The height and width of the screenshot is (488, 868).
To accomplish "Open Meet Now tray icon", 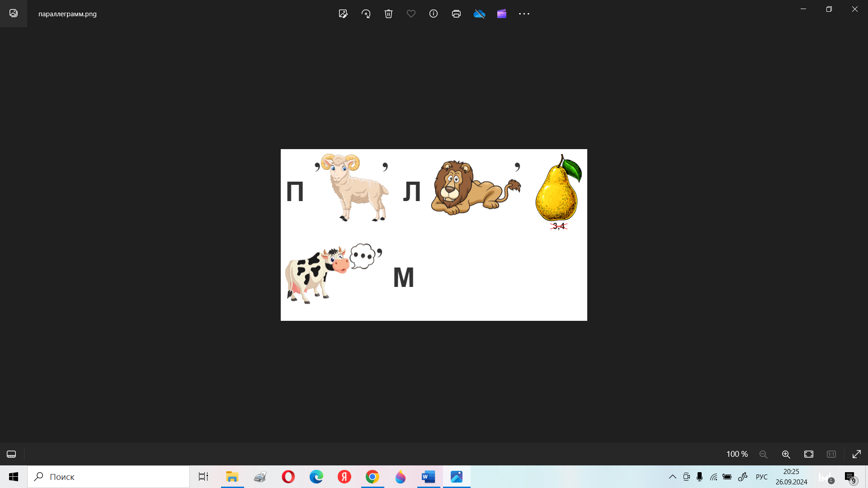I will 686,477.
